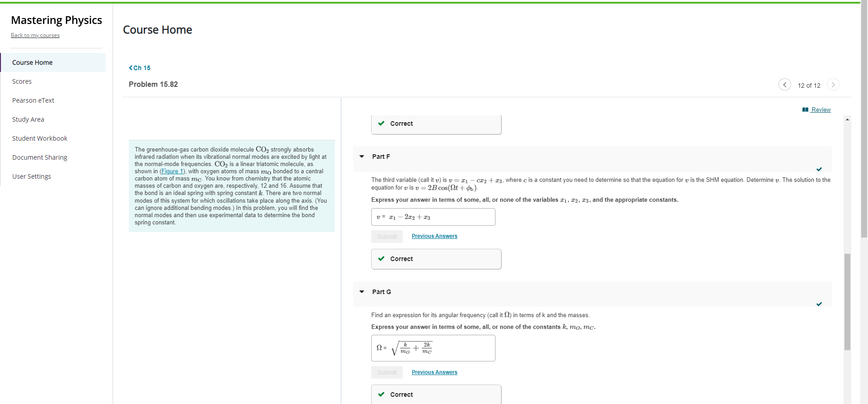
Task: Click the Correct feedback under Part F
Action: (x=436, y=259)
